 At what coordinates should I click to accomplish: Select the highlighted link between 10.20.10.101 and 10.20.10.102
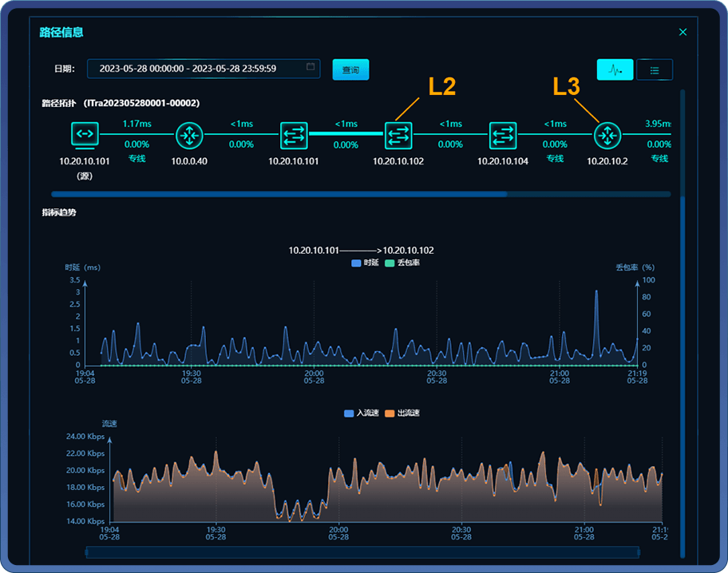346,133
